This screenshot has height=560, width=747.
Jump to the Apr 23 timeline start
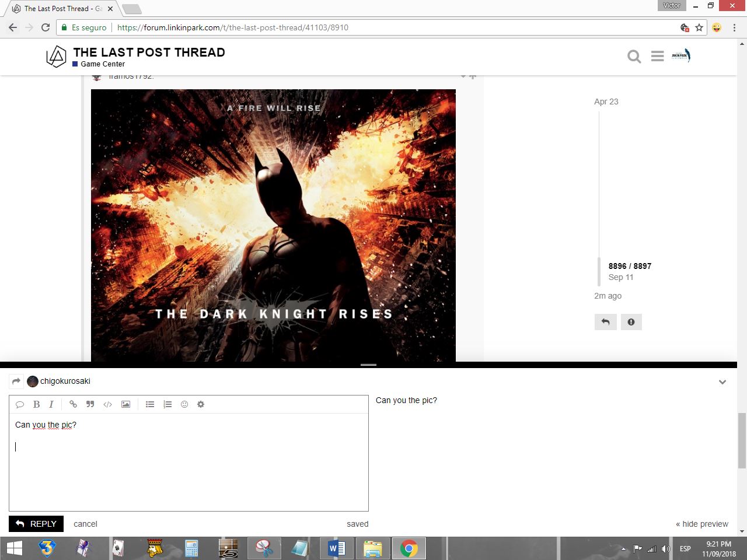[x=606, y=101]
